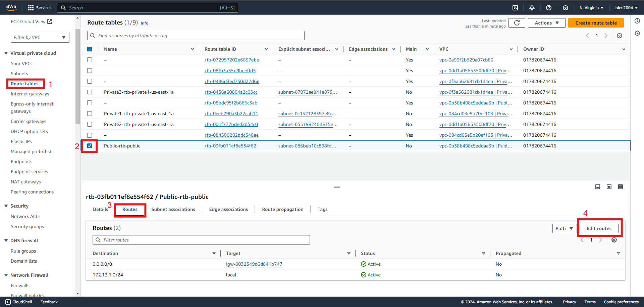Open route tables table preferences gear
The height and width of the screenshot is (307, 644).
coord(620,36)
